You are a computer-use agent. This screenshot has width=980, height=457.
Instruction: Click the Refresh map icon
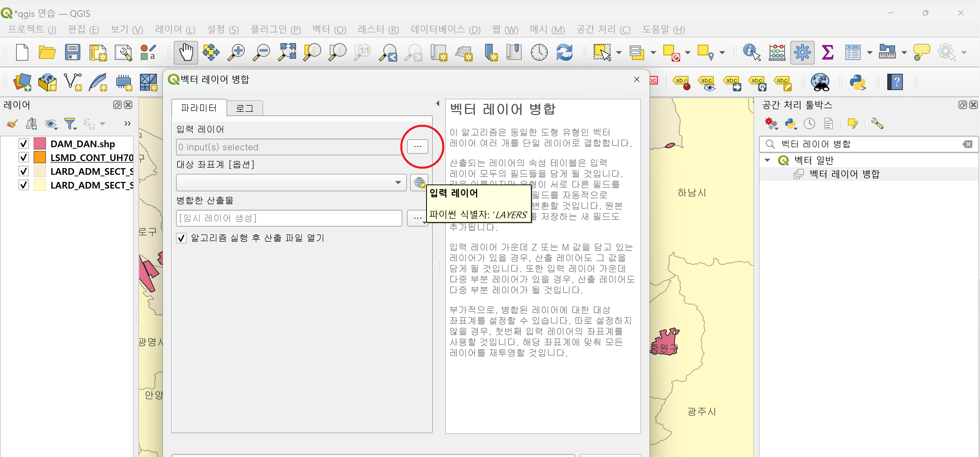(564, 53)
